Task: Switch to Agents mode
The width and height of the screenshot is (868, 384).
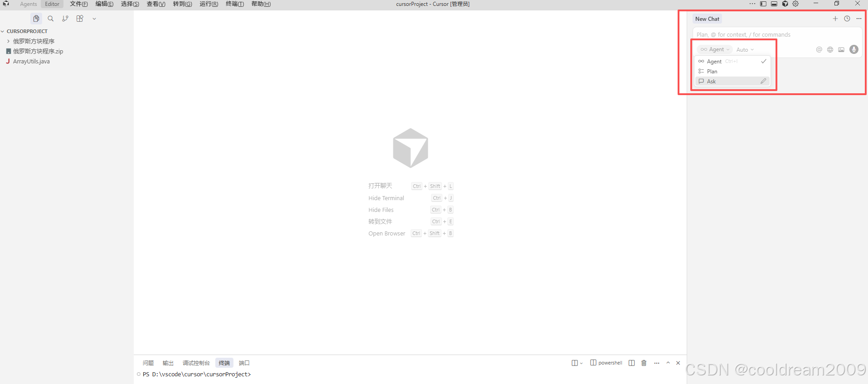Action: 29,4
